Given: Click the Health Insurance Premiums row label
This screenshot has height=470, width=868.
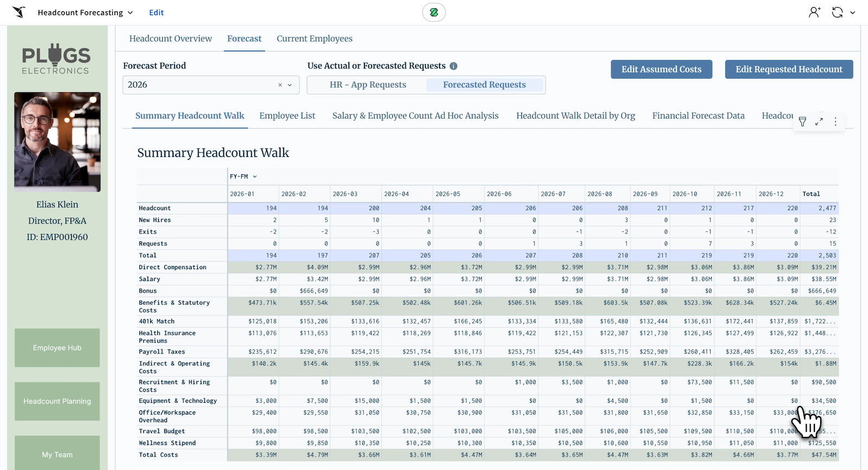Looking at the screenshot, I should click(x=167, y=337).
